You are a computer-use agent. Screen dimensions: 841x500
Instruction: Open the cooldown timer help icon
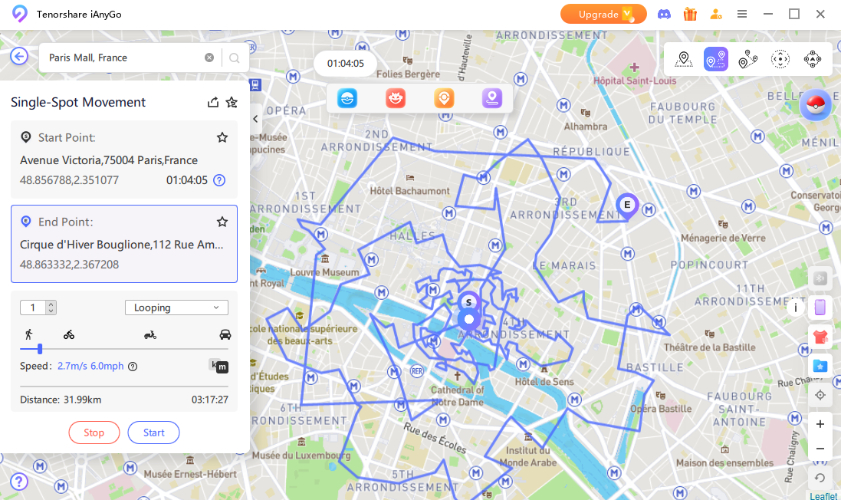click(x=219, y=180)
